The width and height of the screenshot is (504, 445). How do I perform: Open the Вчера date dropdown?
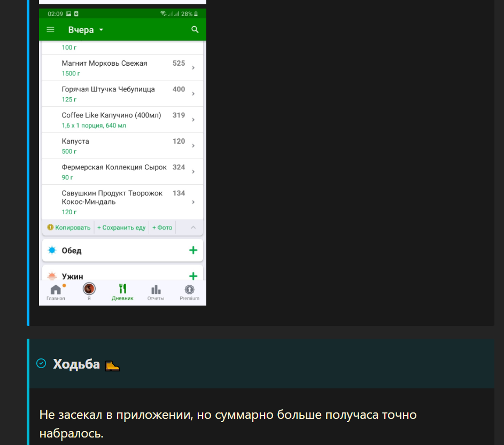click(86, 30)
